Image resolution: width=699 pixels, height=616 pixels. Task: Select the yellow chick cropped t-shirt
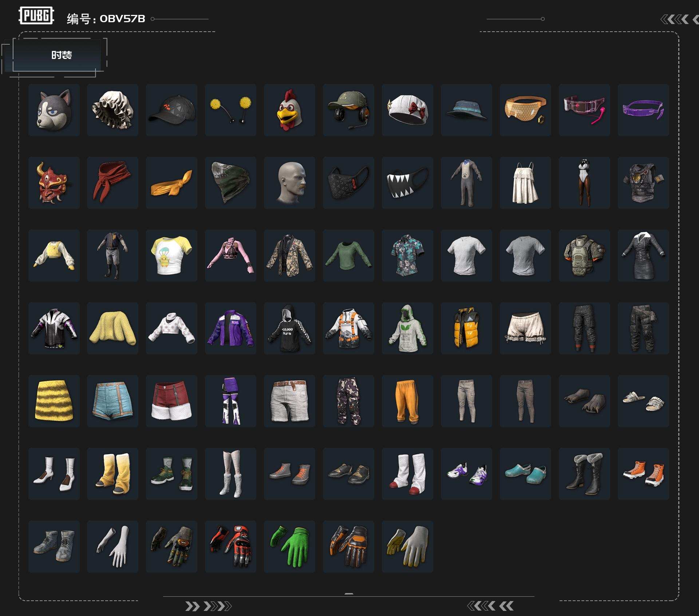[x=172, y=255]
